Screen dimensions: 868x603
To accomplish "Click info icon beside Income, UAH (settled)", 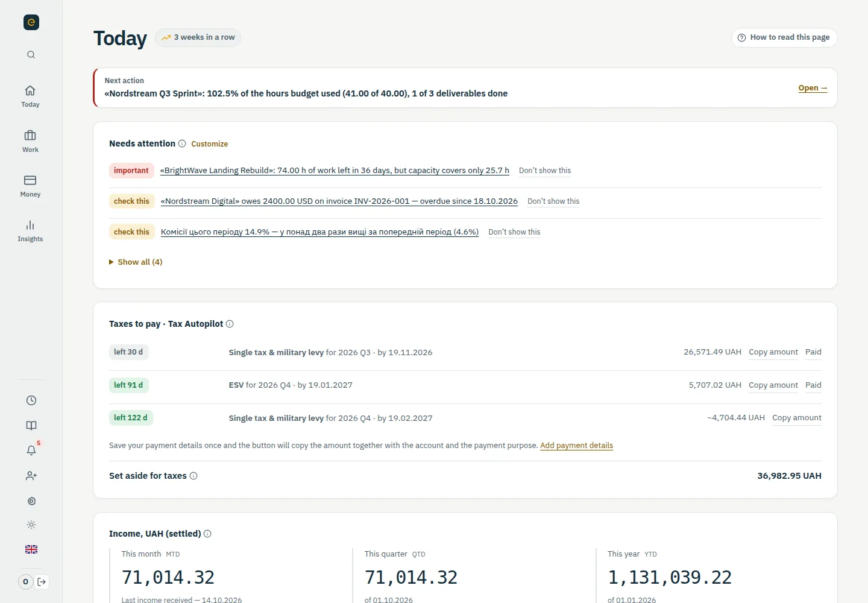I will [x=207, y=534].
